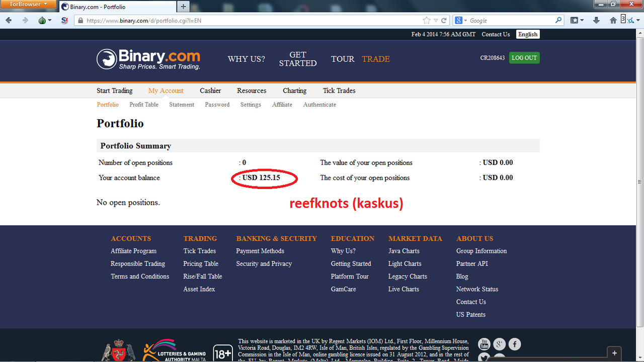Click the TRADE header link
The height and width of the screenshot is (362, 644).
point(376,59)
